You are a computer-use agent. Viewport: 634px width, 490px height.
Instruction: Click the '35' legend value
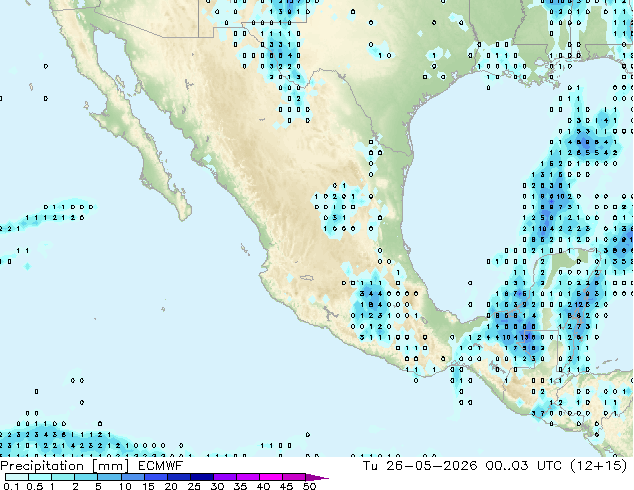point(240,486)
